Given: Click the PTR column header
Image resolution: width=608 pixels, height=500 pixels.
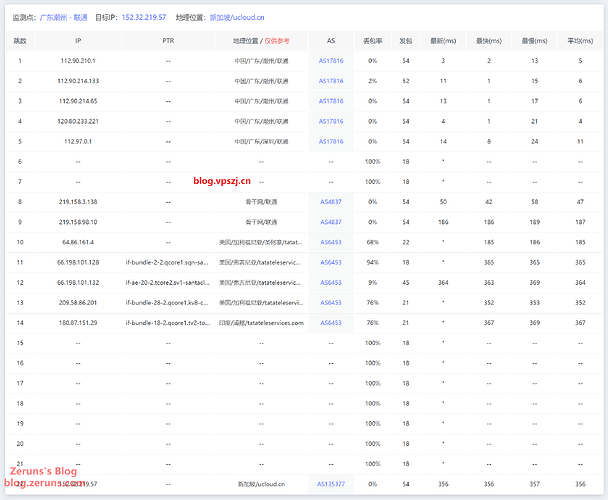Looking at the screenshot, I should click(x=167, y=41).
